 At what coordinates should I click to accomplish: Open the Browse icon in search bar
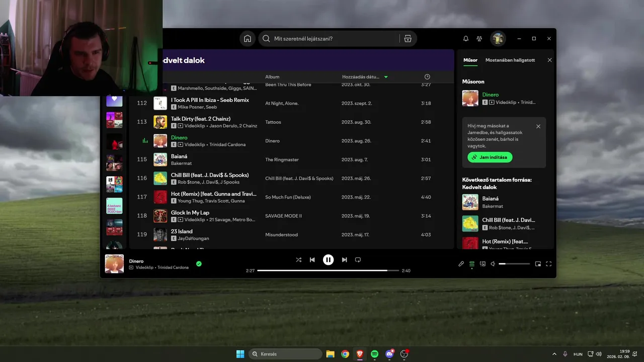pos(408,39)
